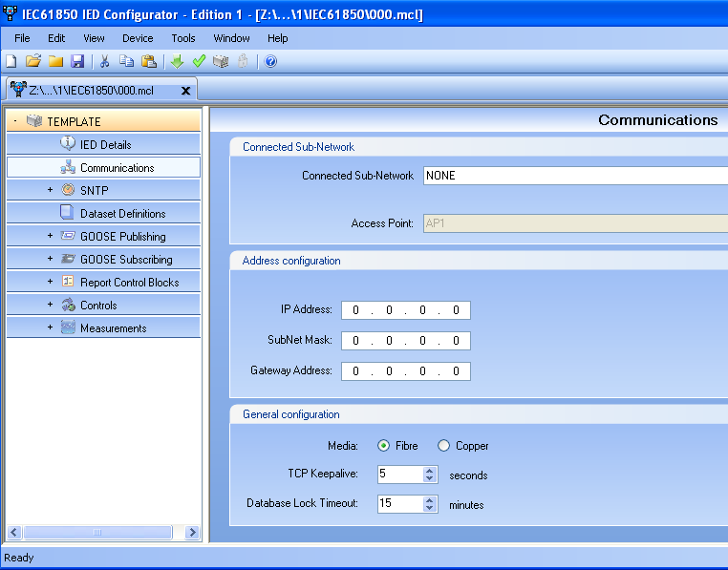Close the 000.mcl document tab
Screen dimensions: 728x570
(185, 91)
